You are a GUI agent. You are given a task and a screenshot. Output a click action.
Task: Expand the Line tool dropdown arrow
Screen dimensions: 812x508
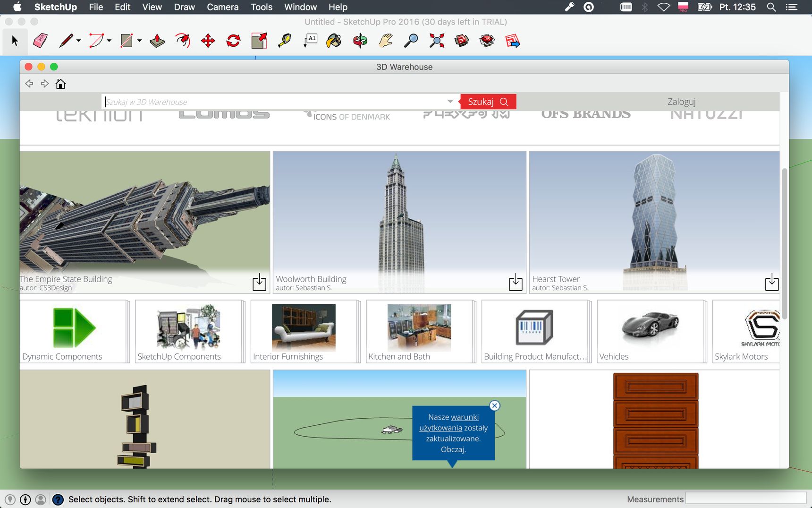pyautogui.click(x=78, y=41)
